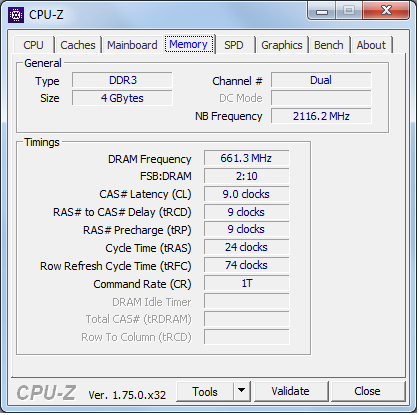Click the empty DRAM Idle Timer field
The image size is (419, 415).
pos(246,301)
